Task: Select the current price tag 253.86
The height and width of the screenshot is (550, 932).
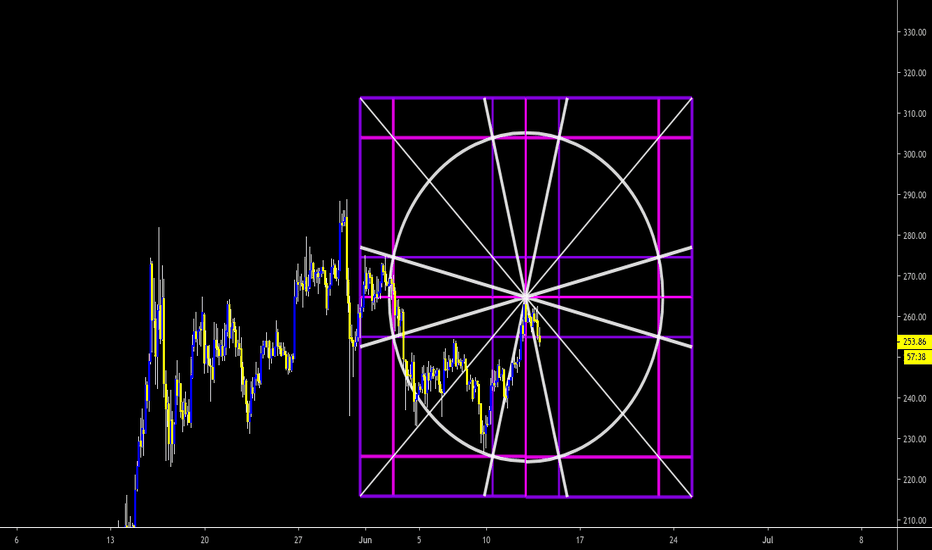Action: 914,342
